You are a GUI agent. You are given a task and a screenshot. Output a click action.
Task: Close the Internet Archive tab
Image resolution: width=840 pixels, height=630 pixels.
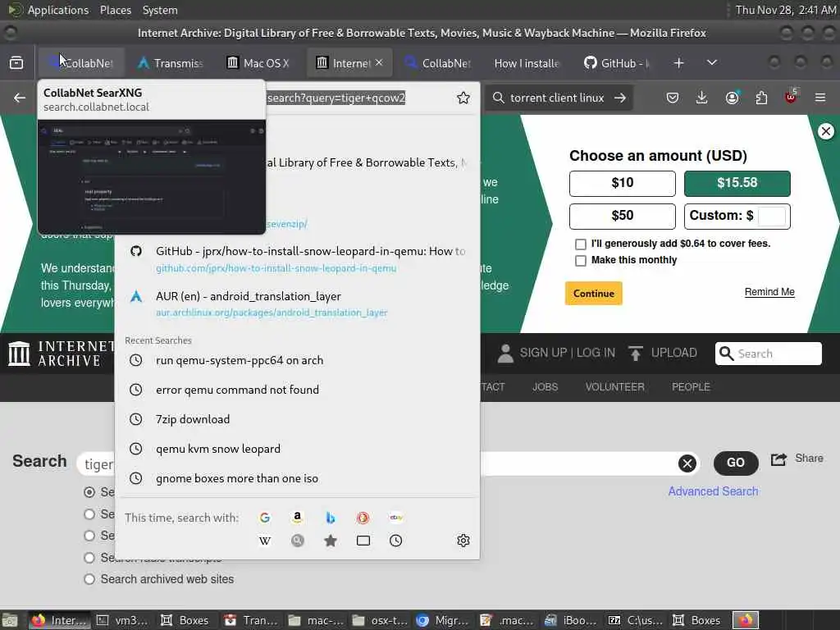[x=379, y=62]
